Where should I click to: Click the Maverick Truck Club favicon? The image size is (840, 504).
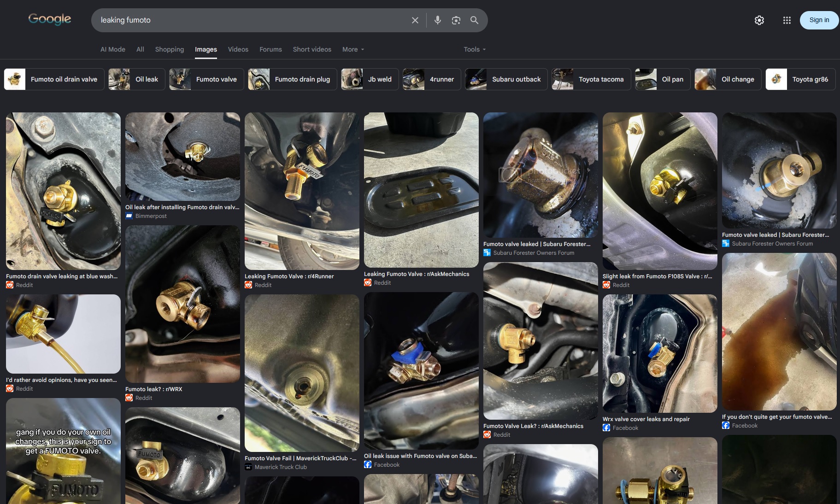[x=248, y=467]
